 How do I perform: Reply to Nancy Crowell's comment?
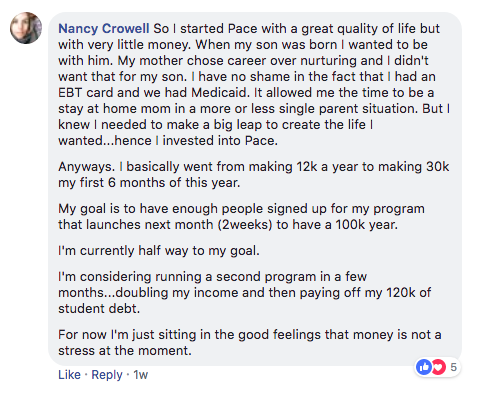tap(107, 375)
